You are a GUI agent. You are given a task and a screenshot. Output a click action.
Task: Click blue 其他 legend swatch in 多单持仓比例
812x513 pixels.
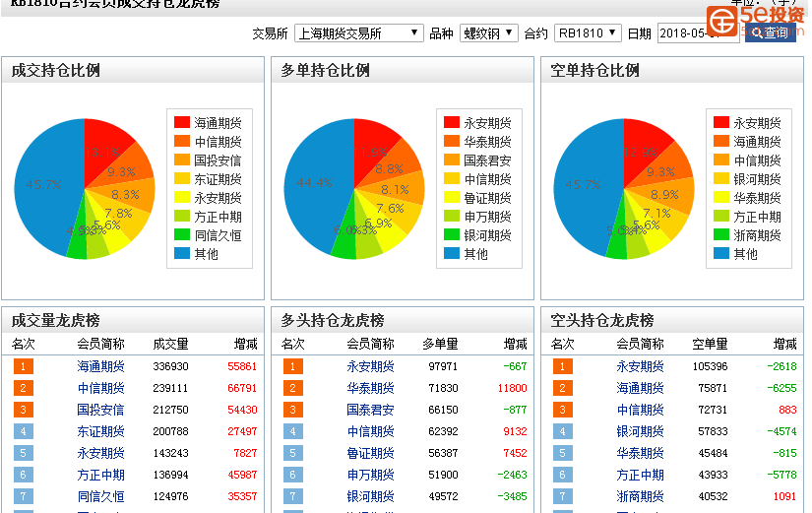(x=452, y=254)
